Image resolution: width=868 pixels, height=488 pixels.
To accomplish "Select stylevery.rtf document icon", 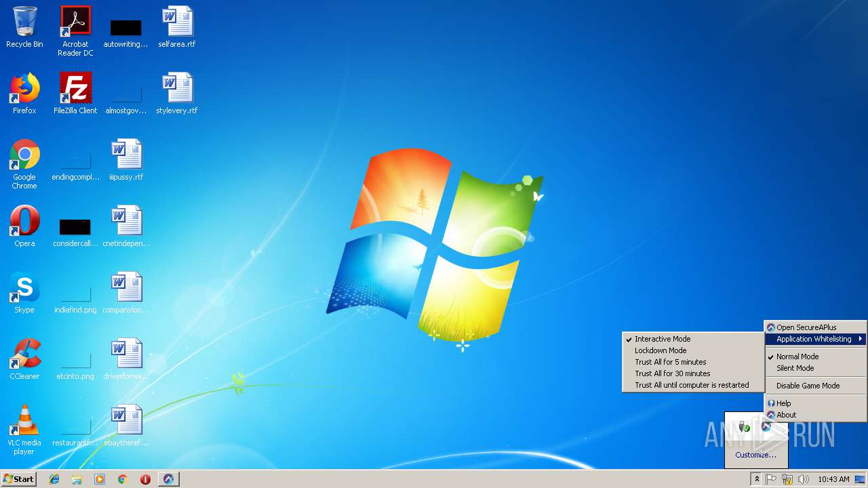I will click(x=177, y=94).
